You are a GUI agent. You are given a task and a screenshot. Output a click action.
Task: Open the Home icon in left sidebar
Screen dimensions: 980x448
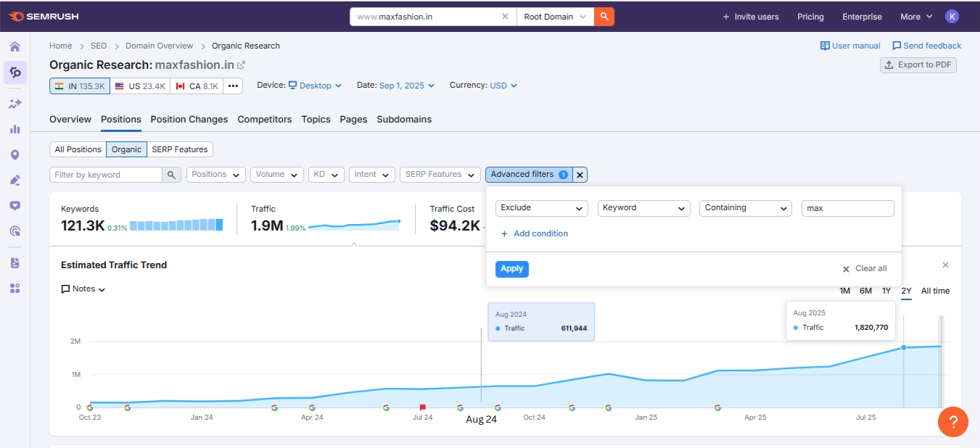pos(15,47)
